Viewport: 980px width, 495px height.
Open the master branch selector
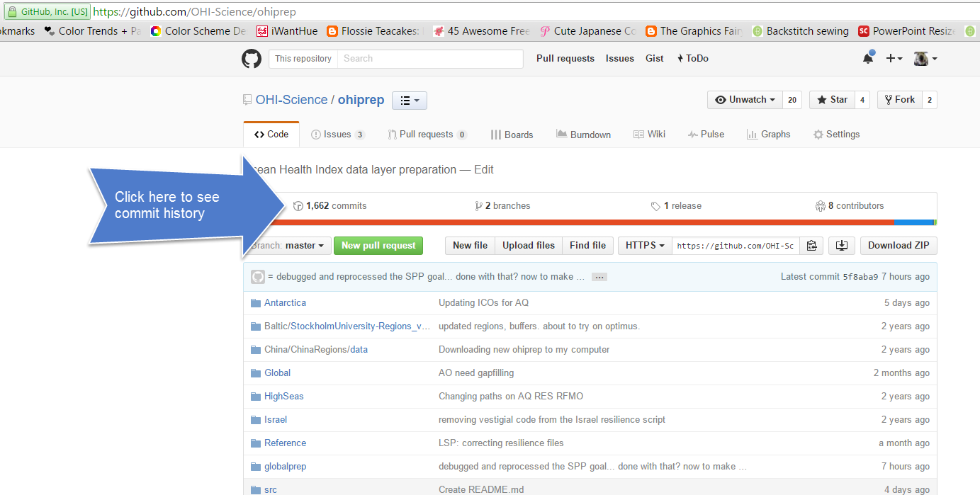point(288,246)
